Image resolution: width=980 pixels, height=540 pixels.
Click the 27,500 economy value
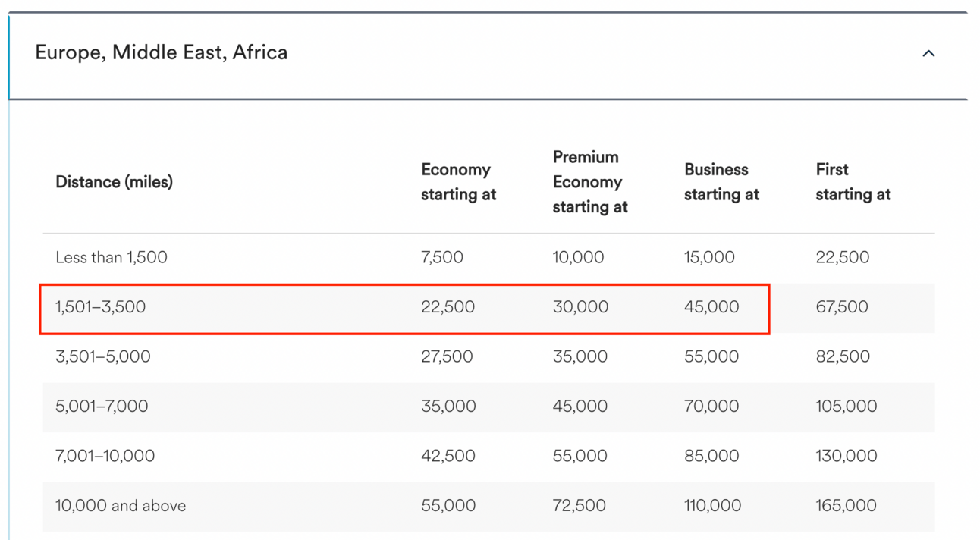[447, 356]
